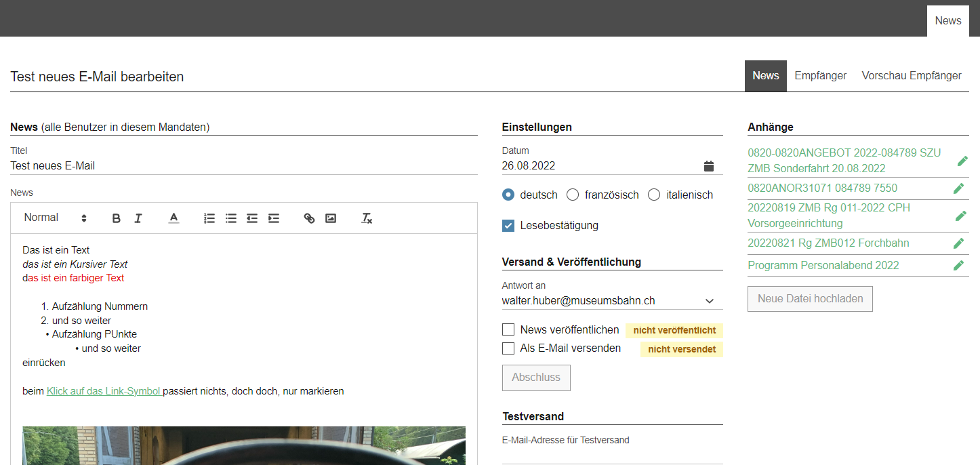Open the Vorschau Empfänger tab
This screenshot has width=980, height=465.
click(912, 75)
